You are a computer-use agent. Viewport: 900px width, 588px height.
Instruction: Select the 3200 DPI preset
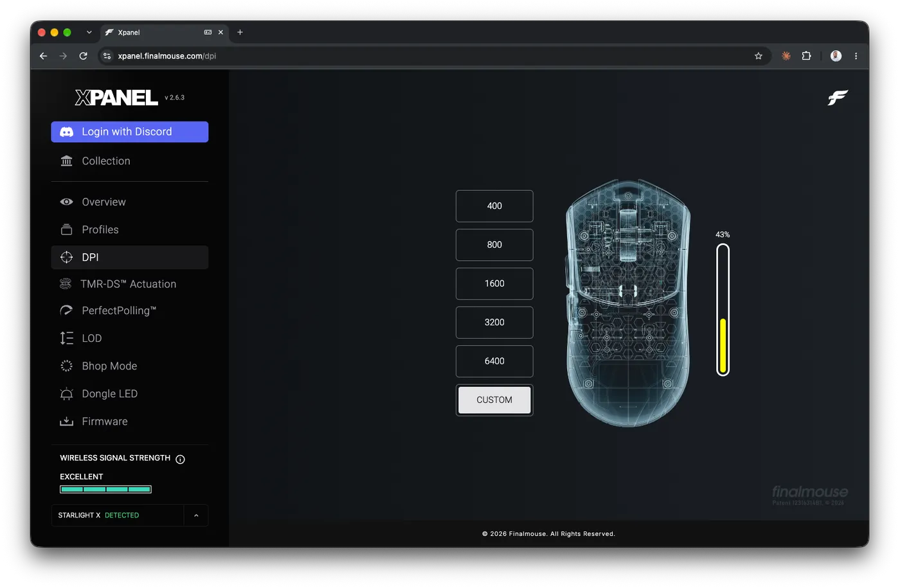[x=494, y=323]
